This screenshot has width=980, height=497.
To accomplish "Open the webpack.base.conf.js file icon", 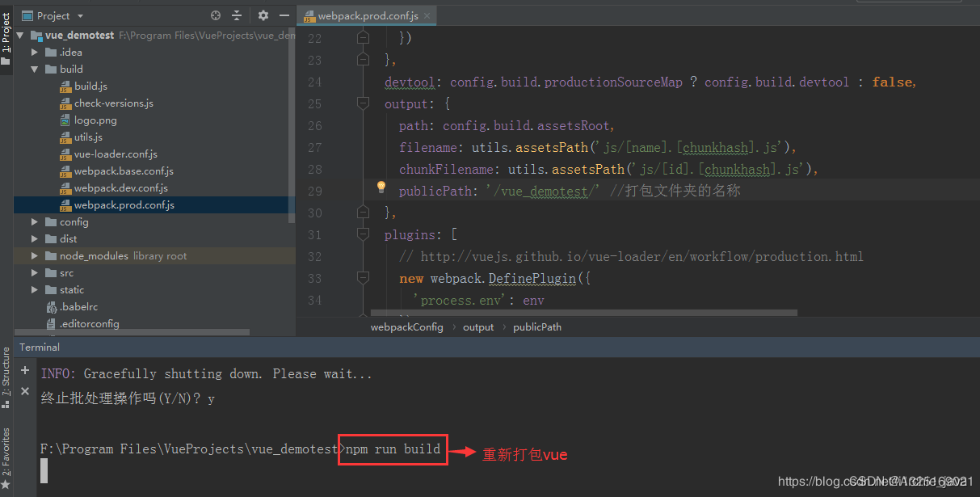I will point(67,171).
